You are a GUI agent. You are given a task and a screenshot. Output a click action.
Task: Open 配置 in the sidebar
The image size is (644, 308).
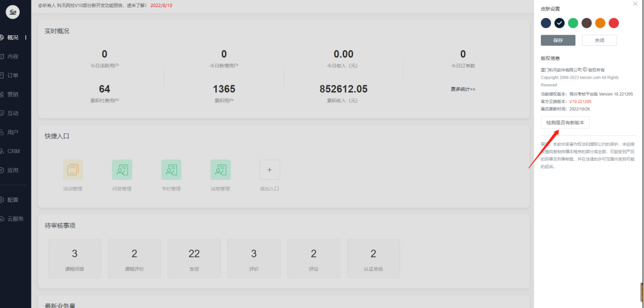(13, 200)
